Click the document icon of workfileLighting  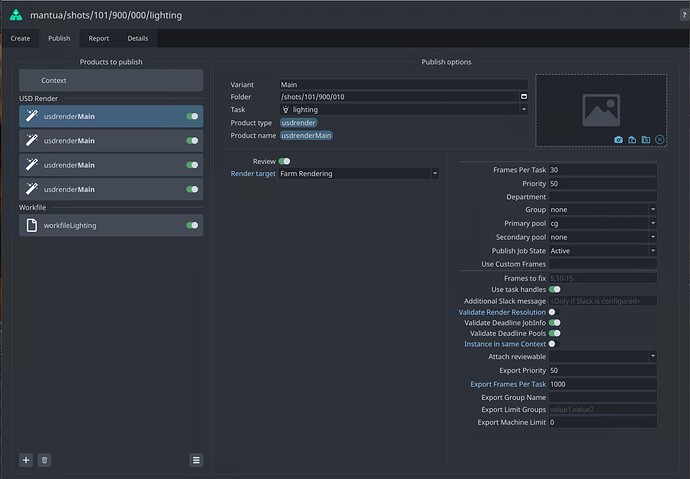click(32, 225)
